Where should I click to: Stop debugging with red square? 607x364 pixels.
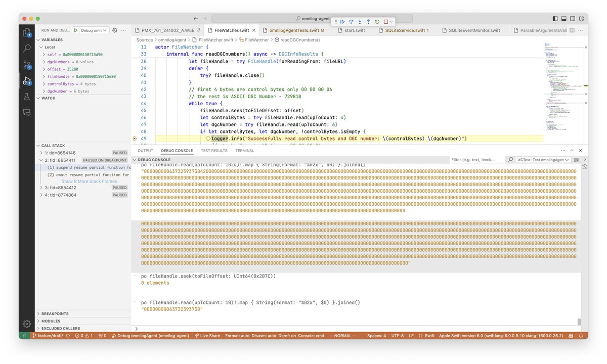385,22
